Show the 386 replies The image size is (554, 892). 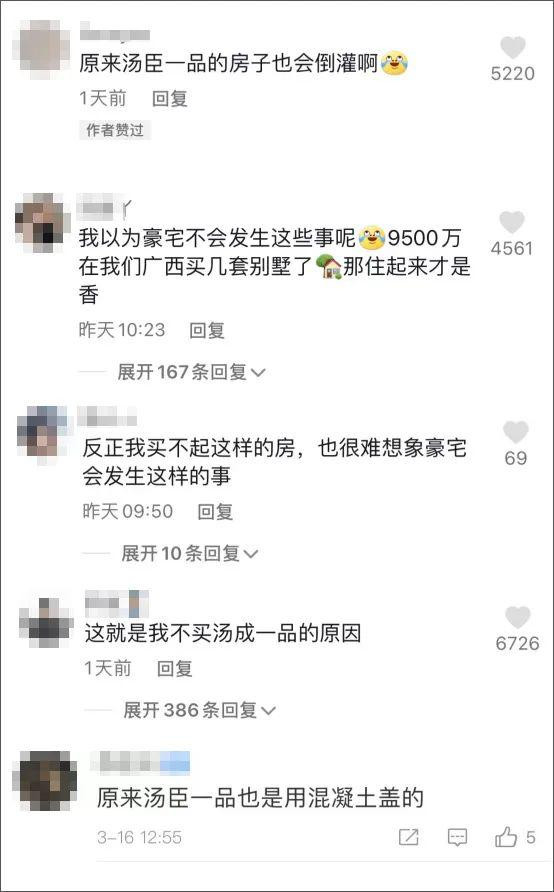coord(200,710)
